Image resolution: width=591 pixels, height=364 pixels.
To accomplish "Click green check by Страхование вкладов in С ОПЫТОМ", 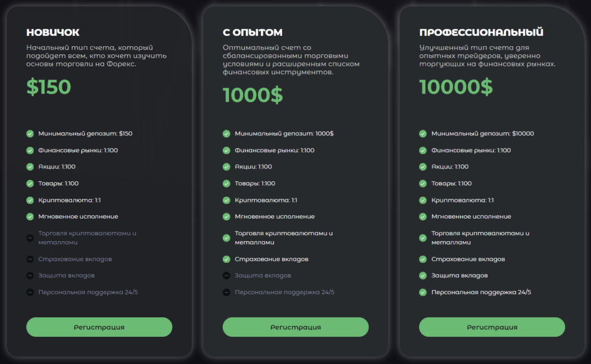I will [x=226, y=259].
